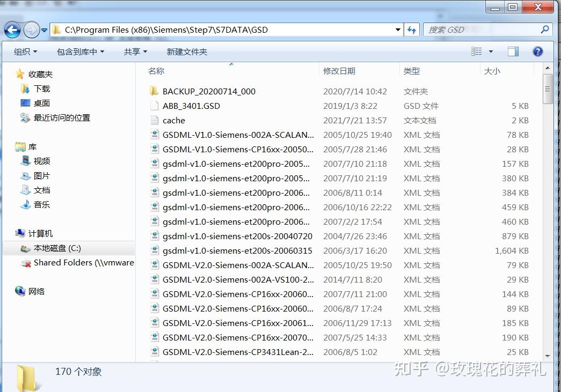Sort by 大小 column header

pyautogui.click(x=492, y=71)
